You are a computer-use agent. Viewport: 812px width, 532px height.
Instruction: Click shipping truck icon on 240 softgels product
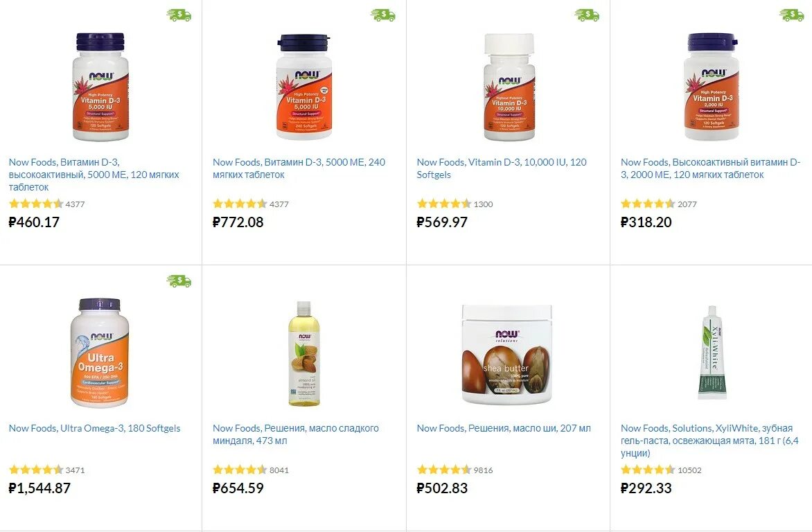coord(383,15)
